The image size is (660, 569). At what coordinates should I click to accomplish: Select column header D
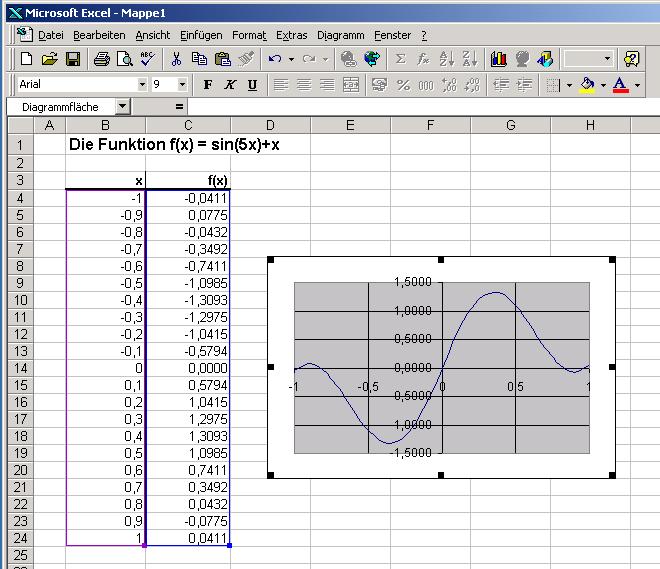[270, 125]
